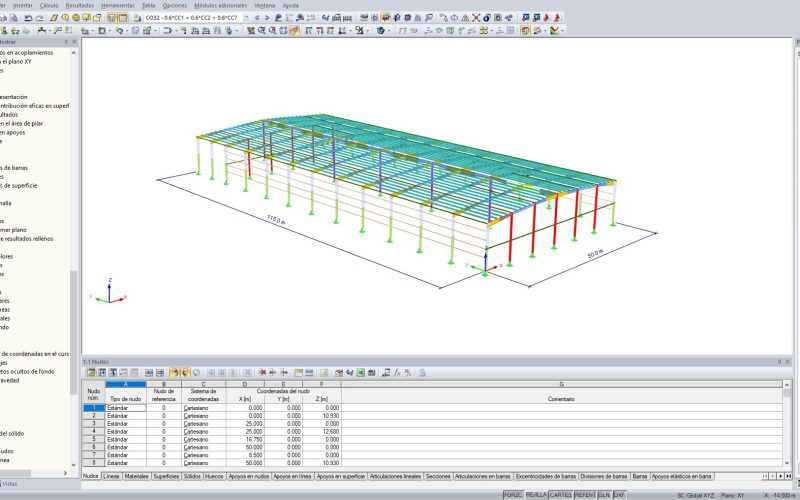
Task: Click the yellow table-row icon in table toolbar
Action: (x=298, y=372)
